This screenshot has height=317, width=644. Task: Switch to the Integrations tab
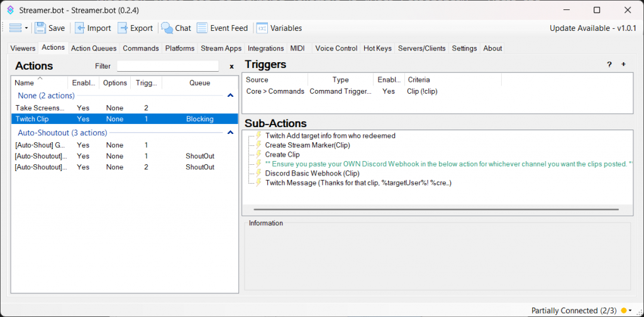[265, 48]
